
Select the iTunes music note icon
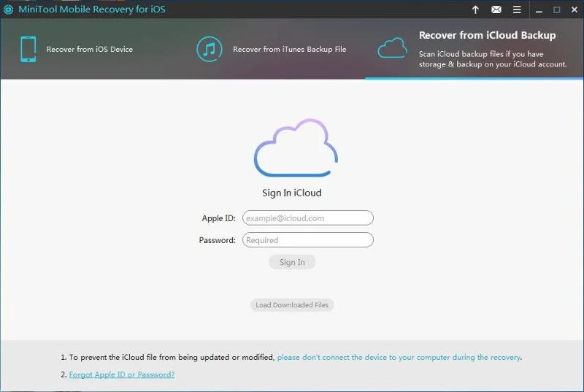[210, 49]
